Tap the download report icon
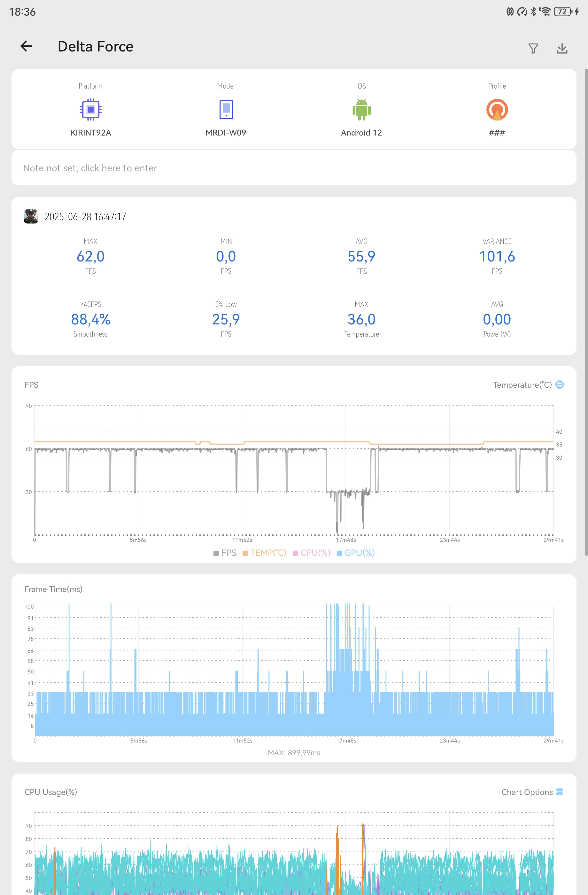 [x=562, y=48]
